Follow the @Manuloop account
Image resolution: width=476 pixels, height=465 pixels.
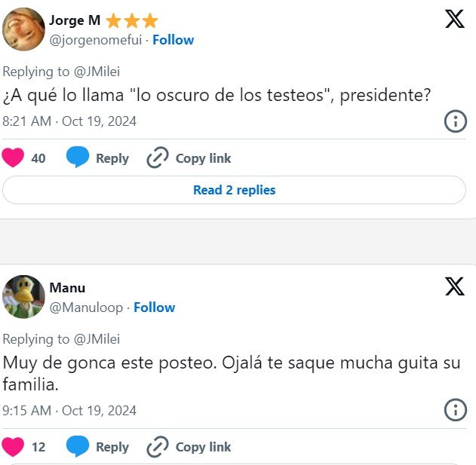coord(154,307)
